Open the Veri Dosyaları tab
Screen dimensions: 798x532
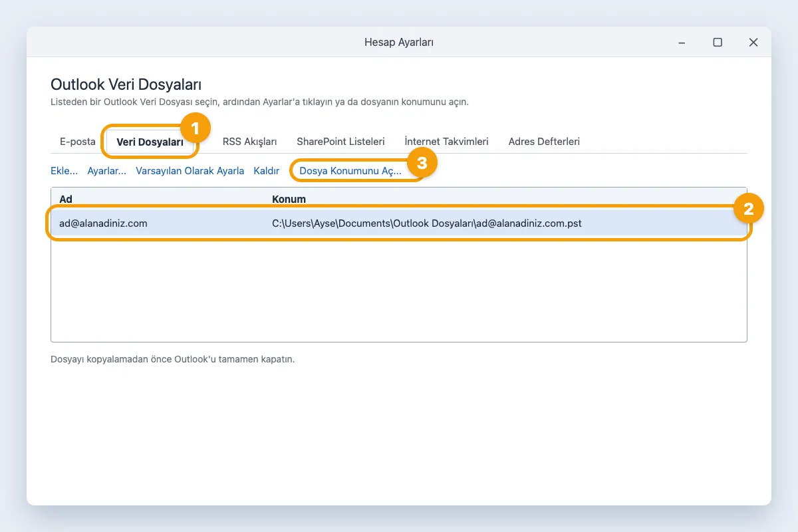[150, 142]
